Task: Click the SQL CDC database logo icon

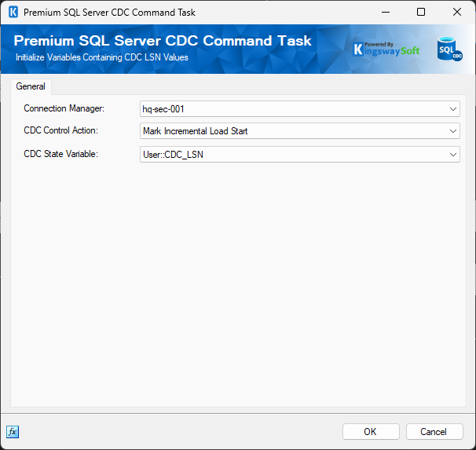Action: [x=449, y=49]
